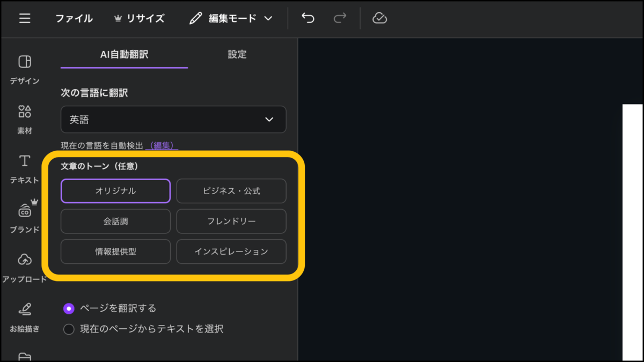Open the 編集モード dropdown
The height and width of the screenshot is (362, 644).
[x=232, y=18]
